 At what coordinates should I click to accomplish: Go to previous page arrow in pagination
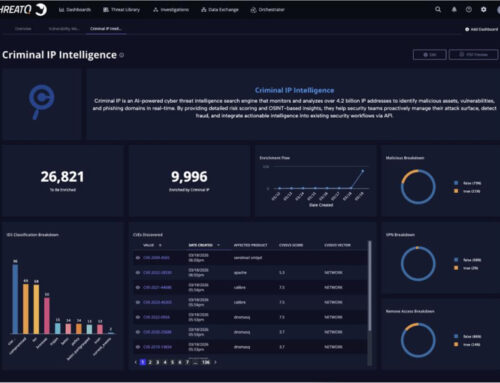(x=136, y=362)
